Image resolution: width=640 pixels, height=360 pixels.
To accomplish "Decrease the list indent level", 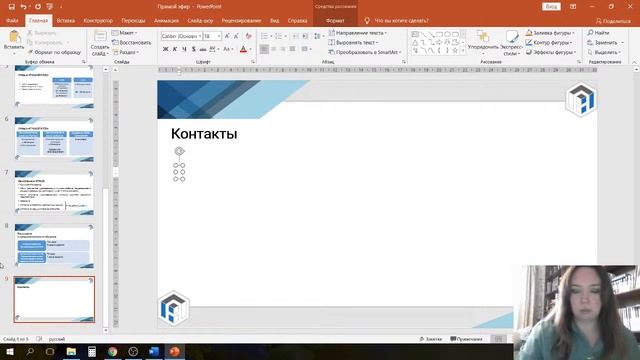I will pyautogui.click(x=296, y=36).
